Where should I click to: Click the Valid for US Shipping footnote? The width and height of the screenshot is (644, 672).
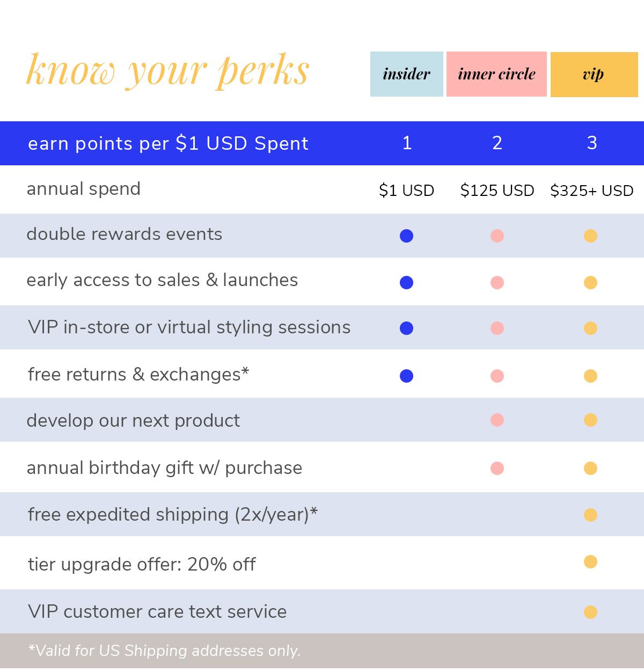pos(164,651)
